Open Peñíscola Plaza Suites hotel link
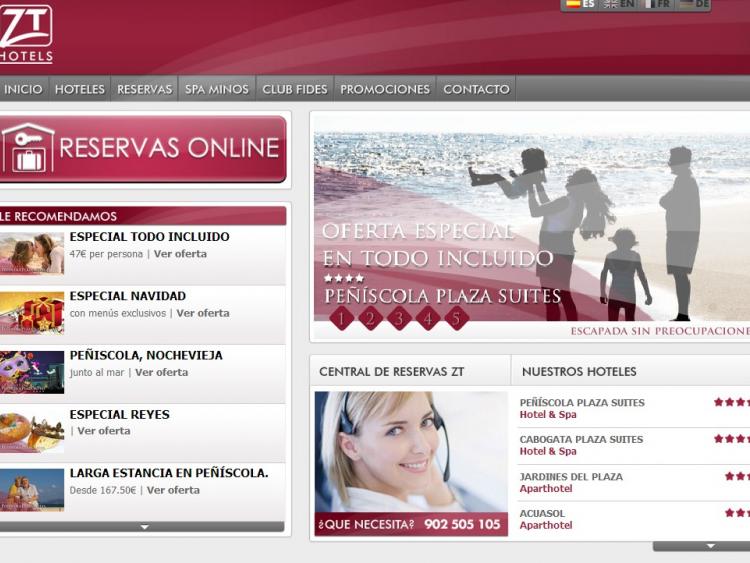 pyautogui.click(x=582, y=403)
